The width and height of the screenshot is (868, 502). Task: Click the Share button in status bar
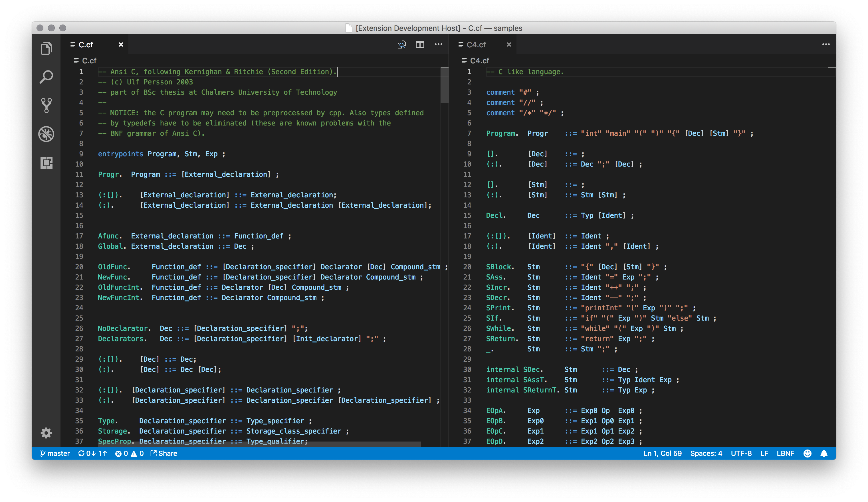(164, 454)
